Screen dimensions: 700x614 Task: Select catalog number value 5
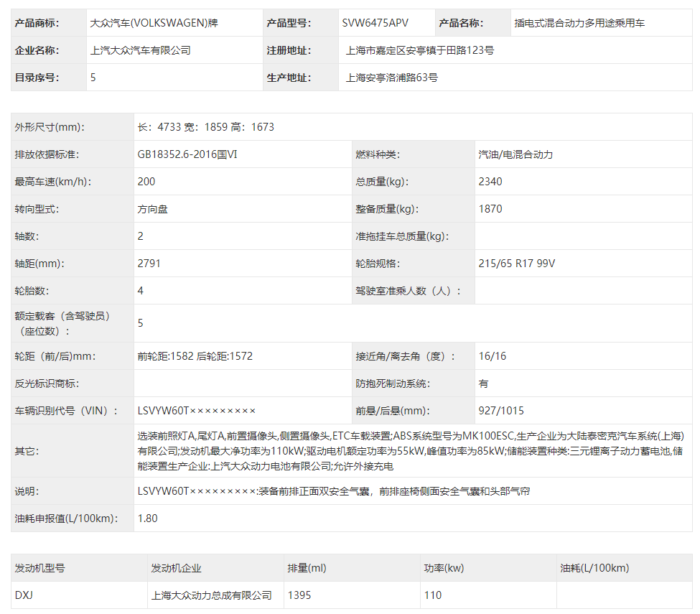click(93, 78)
